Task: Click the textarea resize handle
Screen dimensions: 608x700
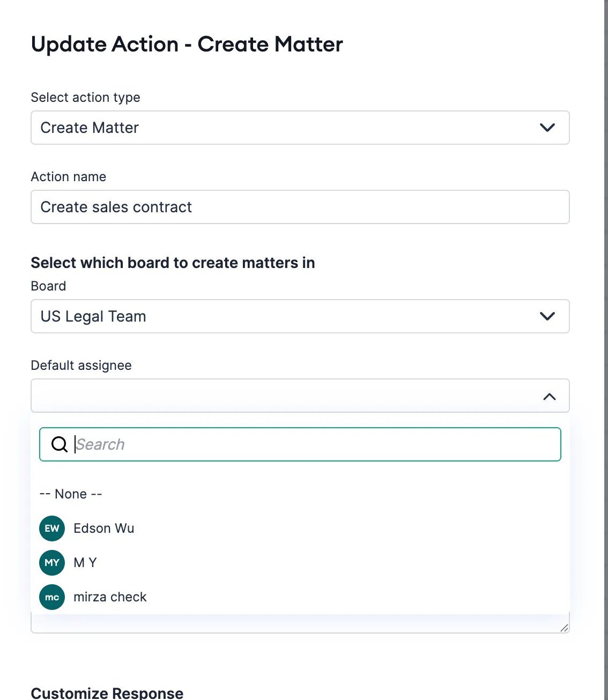Action: (x=564, y=628)
